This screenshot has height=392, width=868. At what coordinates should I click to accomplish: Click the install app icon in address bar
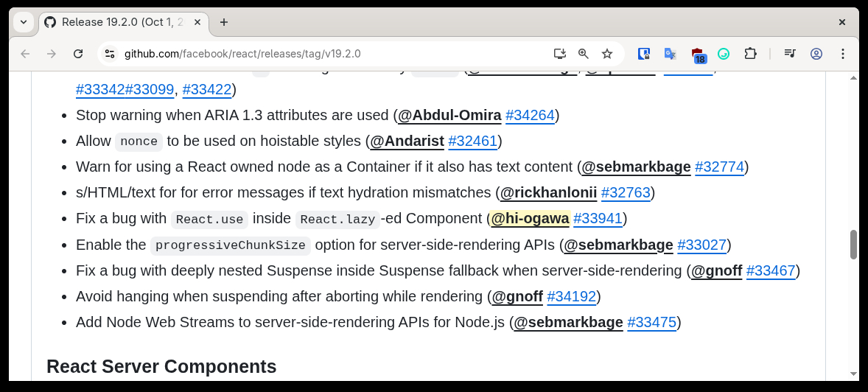(x=560, y=54)
